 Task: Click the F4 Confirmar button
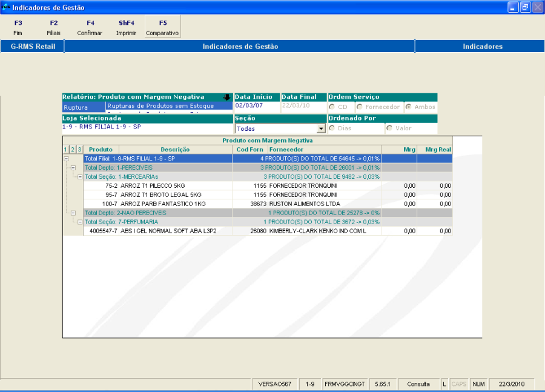pyautogui.click(x=90, y=27)
